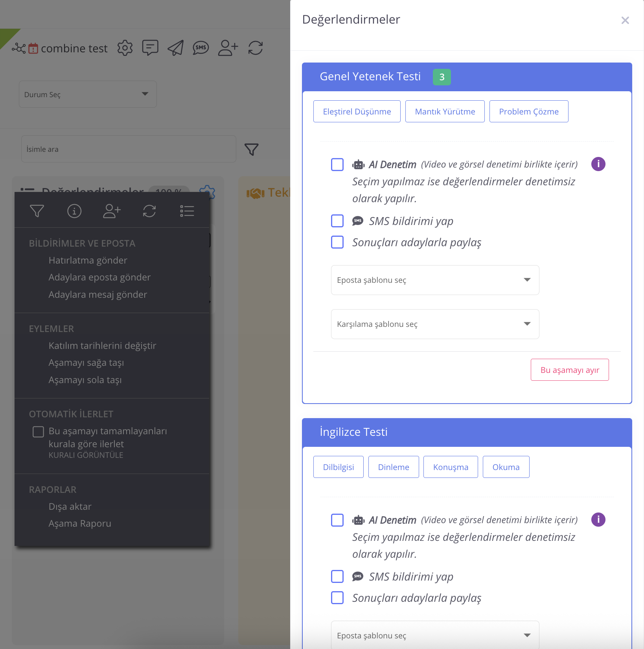Click the Okuma button

(x=506, y=467)
